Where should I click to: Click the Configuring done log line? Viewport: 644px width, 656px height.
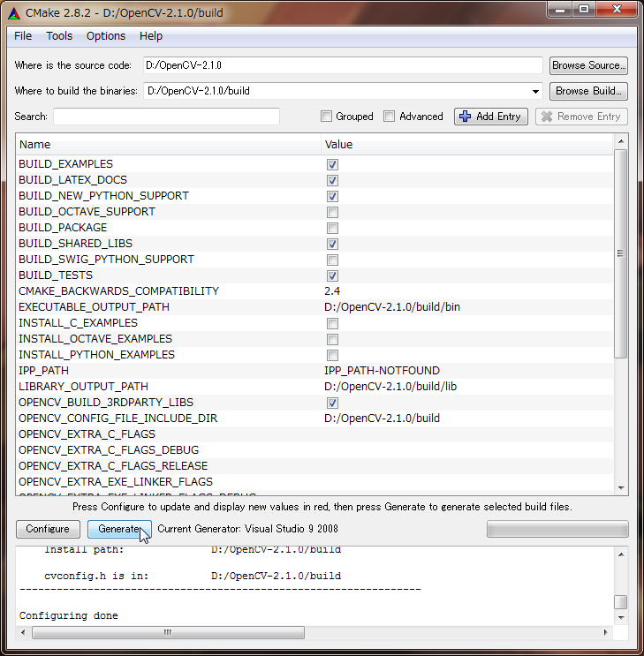(69, 616)
